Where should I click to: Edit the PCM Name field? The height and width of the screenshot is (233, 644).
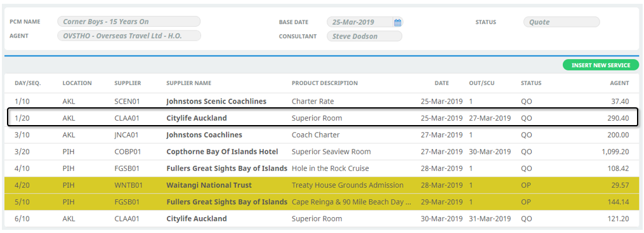129,22
